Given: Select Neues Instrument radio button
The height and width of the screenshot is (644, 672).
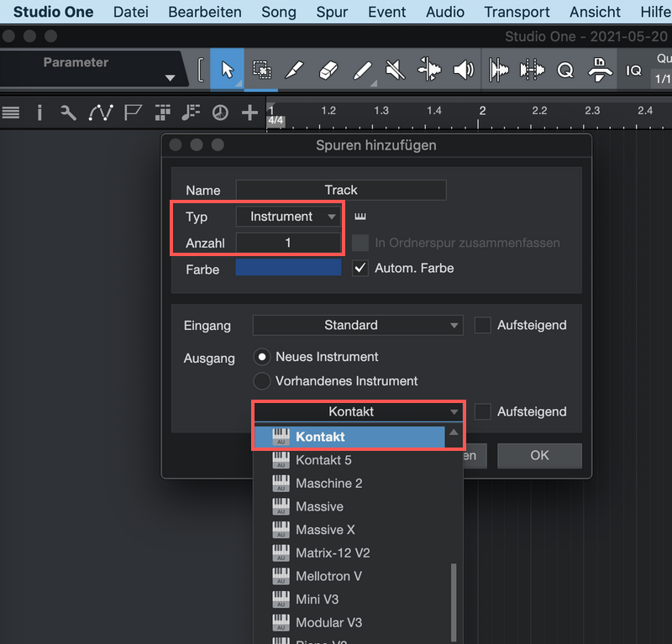Looking at the screenshot, I should click(x=262, y=357).
